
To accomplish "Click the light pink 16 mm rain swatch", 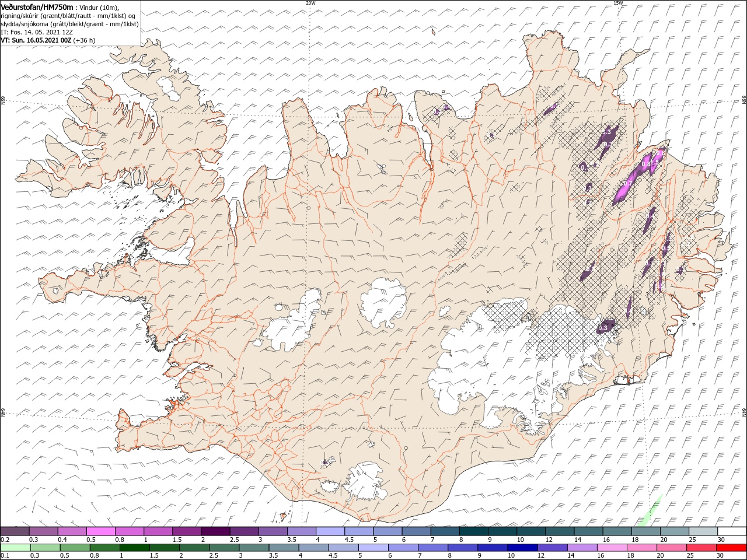I will [612, 548].
